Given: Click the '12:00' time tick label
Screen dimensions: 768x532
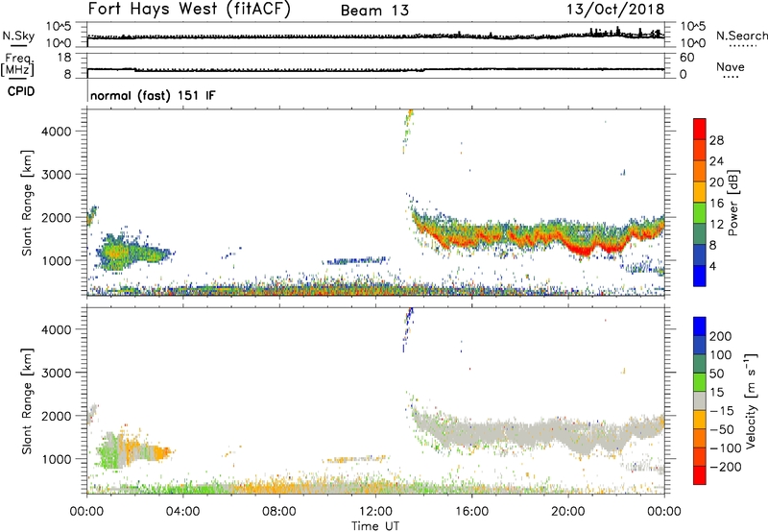Looking at the screenshot, I should pyautogui.click(x=375, y=512).
